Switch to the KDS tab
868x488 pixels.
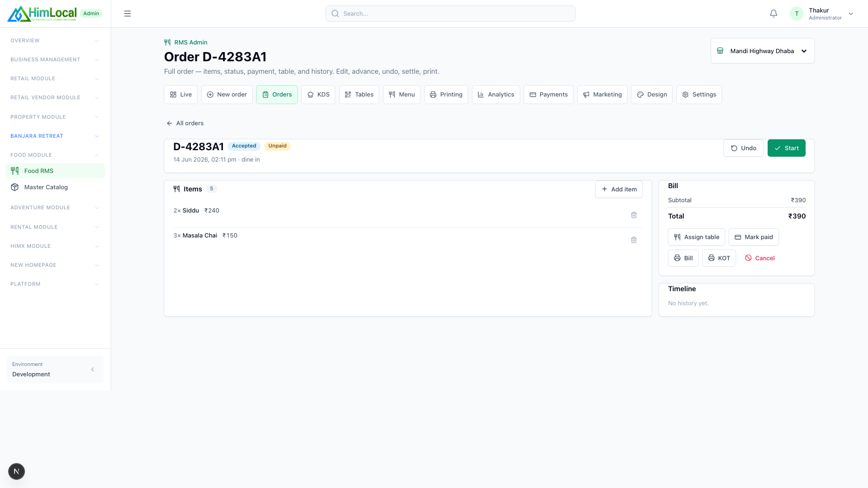pyautogui.click(x=318, y=94)
